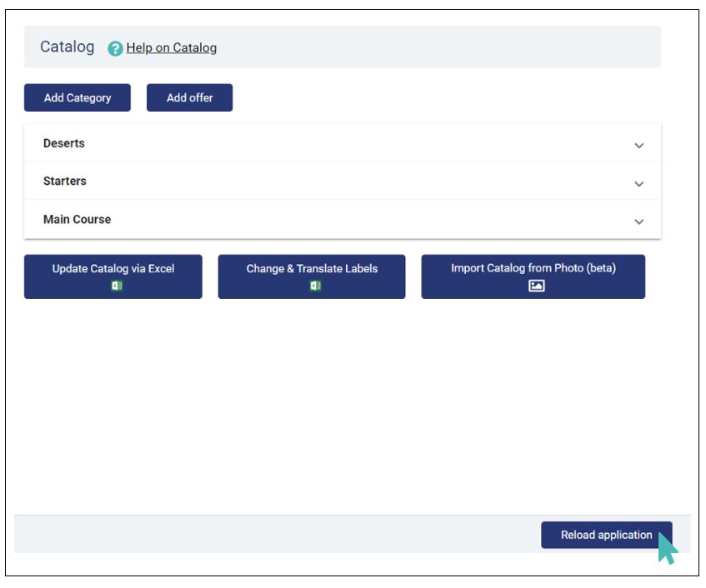706x588 pixels.
Task: Click Change & Translate Labels button
Action: click(x=312, y=277)
